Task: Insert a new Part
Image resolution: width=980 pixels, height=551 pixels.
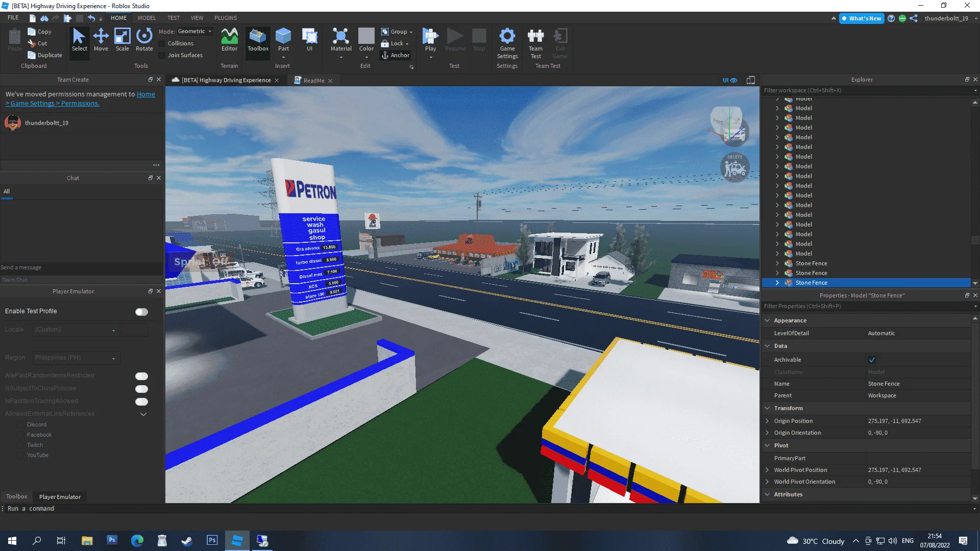Action: click(283, 40)
